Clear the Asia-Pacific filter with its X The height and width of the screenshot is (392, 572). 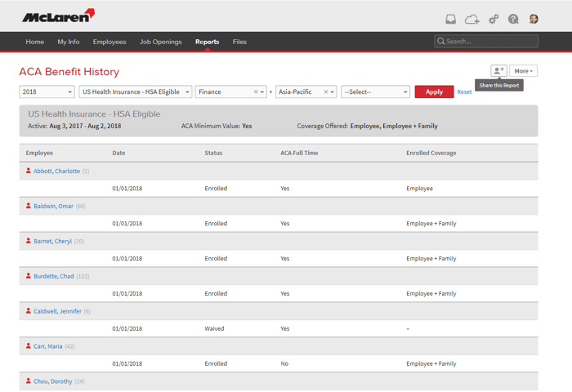coord(326,92)
